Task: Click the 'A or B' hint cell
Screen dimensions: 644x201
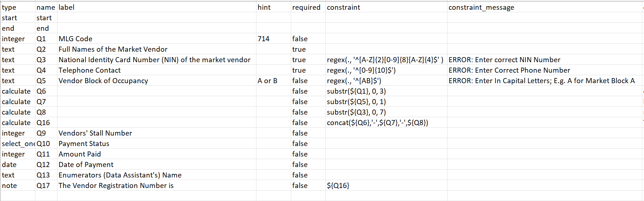Action: coord(273,81)
